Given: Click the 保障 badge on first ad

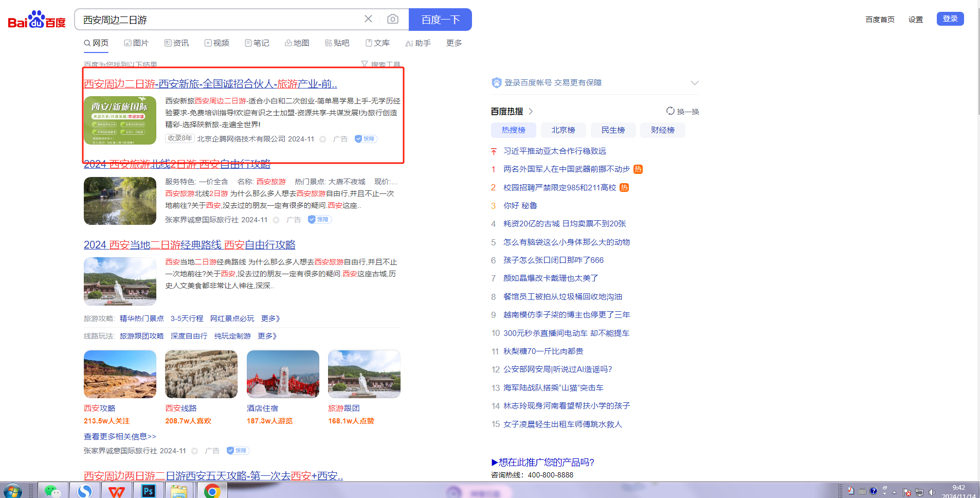Looking at the screenshot, I should click(x=366, y=139).
